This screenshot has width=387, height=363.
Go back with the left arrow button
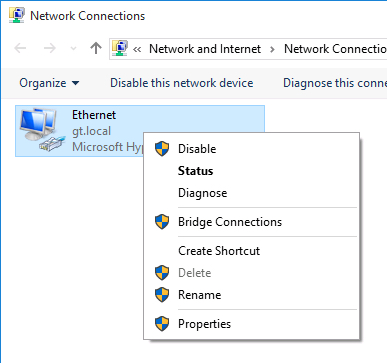20,49
